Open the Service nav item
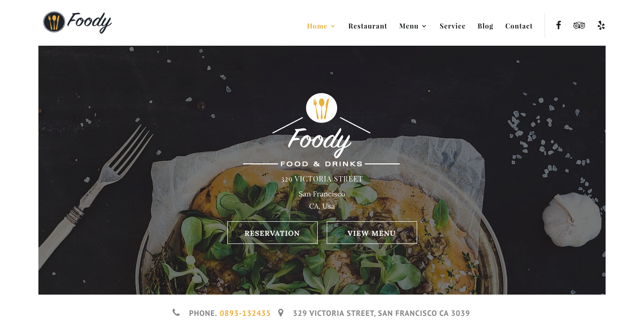Viewport: 644px width, 329px height. point(452,26)
